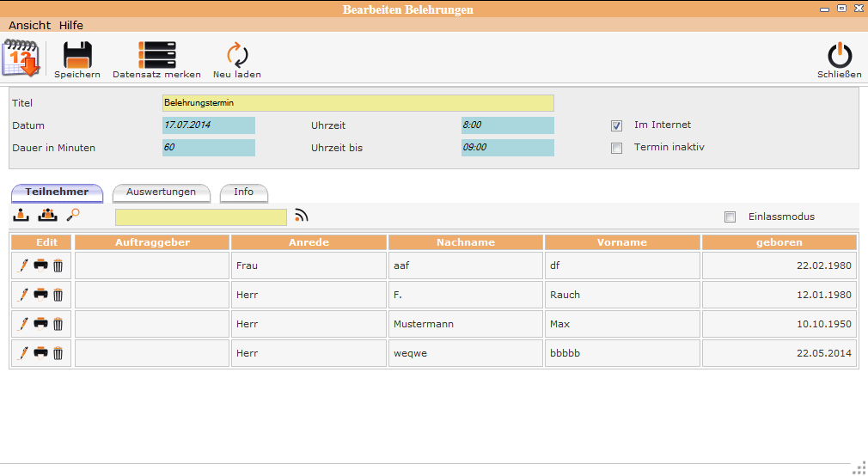The image size is (868, 476).
Task: Click the magnifier search icon
Action: pos(72,216)
